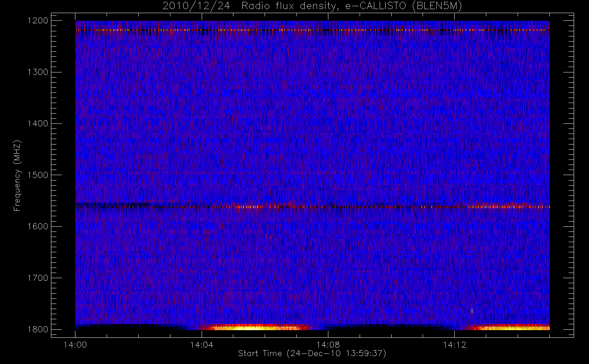The width and height of the screenshot is (589, 364).
Task: Click the 14:00 time tick label
Action: pos(75,345)
